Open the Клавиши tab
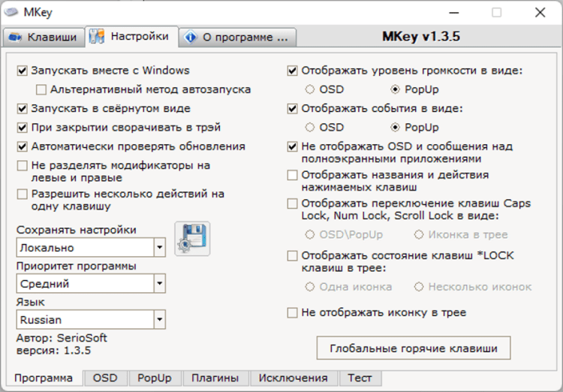This screenshot has width=563, height=392. pos(42,37)
